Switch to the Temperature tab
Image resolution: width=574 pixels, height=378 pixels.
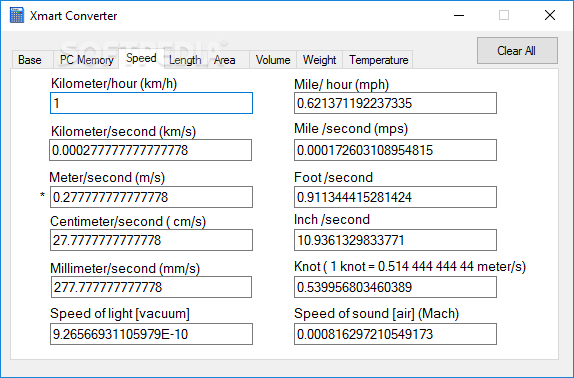point(379,60)
